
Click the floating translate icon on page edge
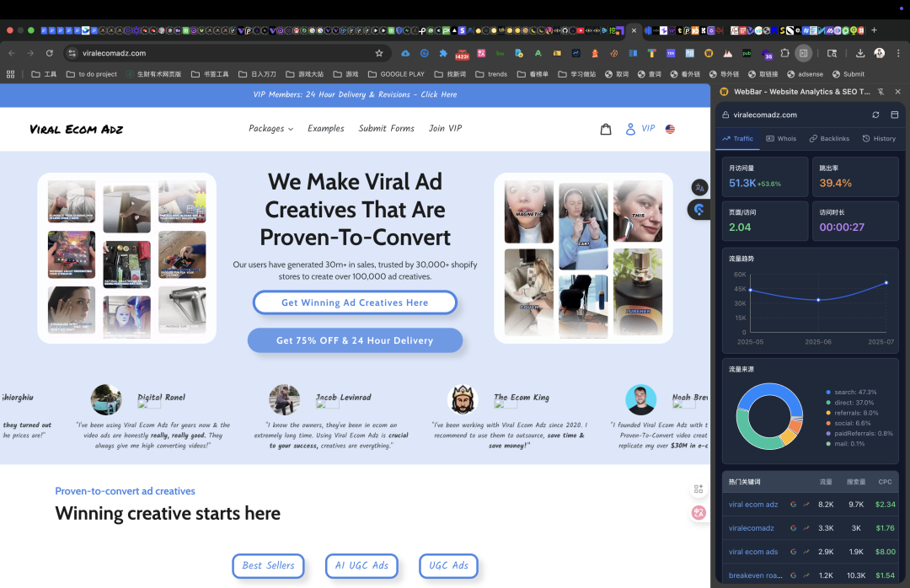[x=699, y=188]
